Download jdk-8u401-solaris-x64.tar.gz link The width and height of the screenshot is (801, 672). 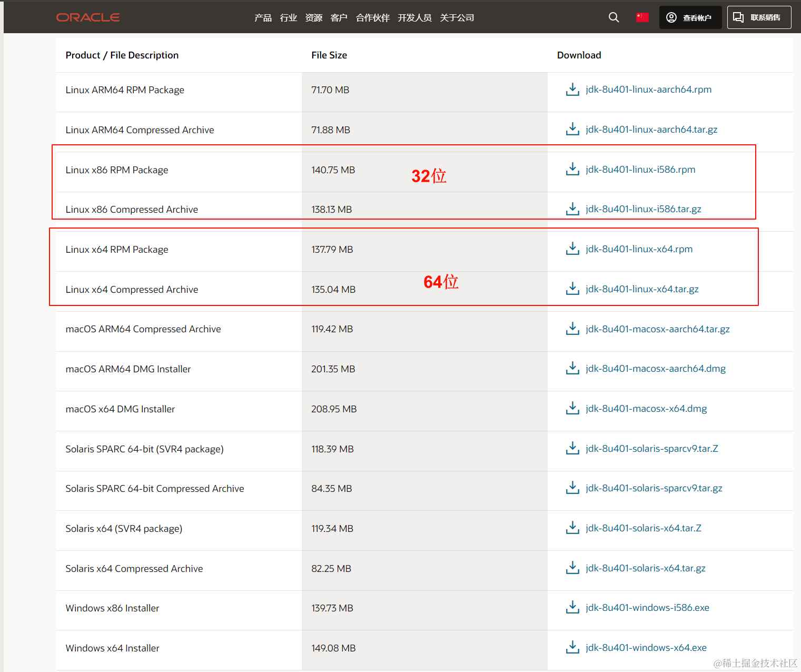tap(646, 568)
